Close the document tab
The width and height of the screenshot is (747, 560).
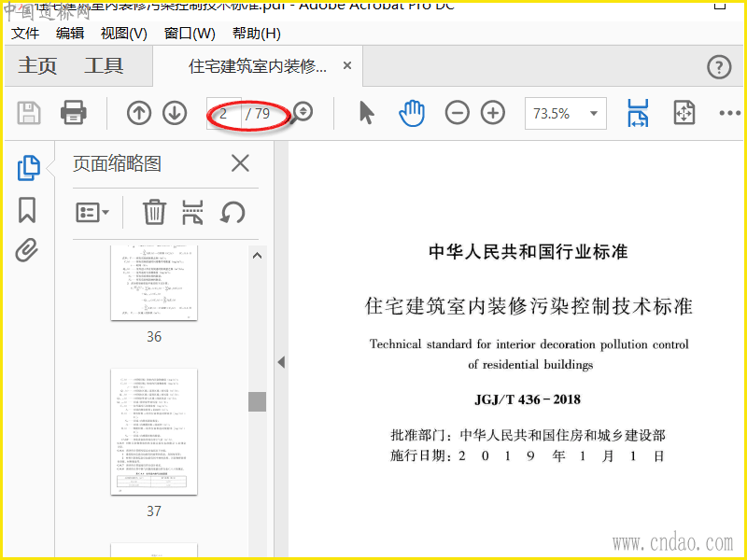pos(347,65)
